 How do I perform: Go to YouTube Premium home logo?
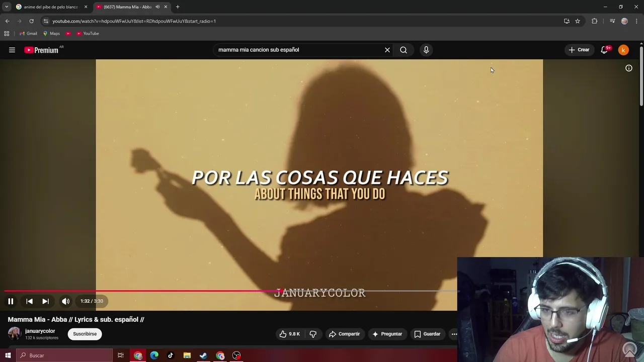click(41, 50)
